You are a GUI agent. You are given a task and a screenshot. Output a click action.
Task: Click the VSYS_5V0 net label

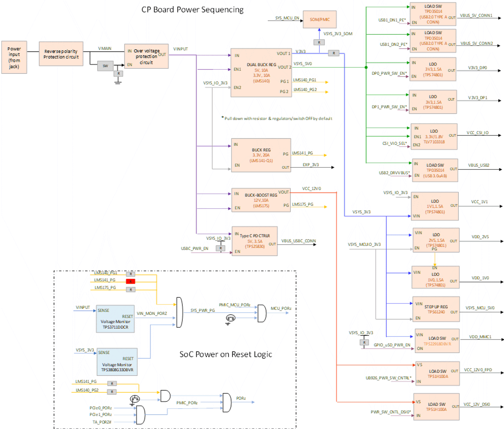[302, 64]
